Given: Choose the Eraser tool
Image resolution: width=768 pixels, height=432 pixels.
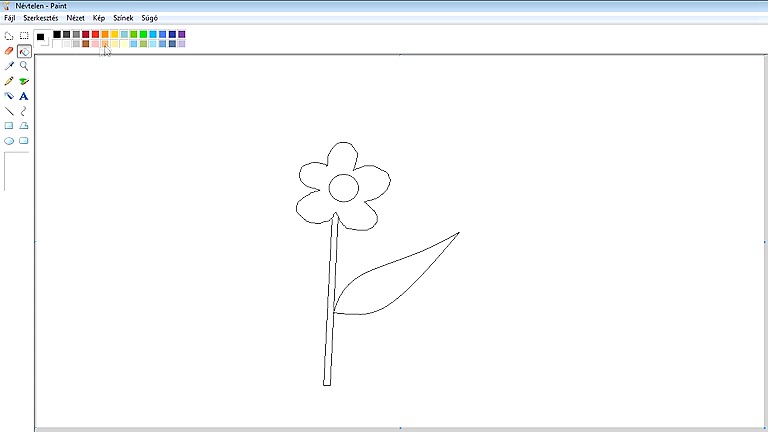Looking at the screenshot, I should pos(9,51).
